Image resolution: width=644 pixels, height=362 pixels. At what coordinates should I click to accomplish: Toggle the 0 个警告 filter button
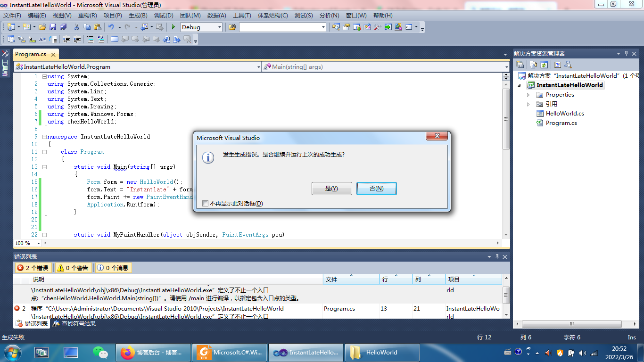(x=73, y=268)
